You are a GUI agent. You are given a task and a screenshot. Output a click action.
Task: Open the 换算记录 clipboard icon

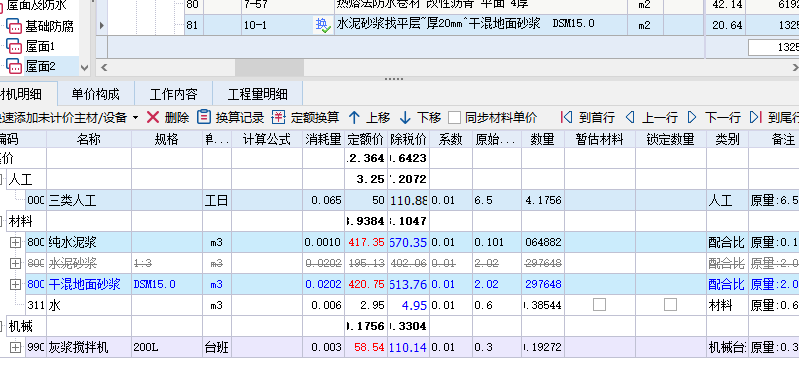click(x=204, y=118)
